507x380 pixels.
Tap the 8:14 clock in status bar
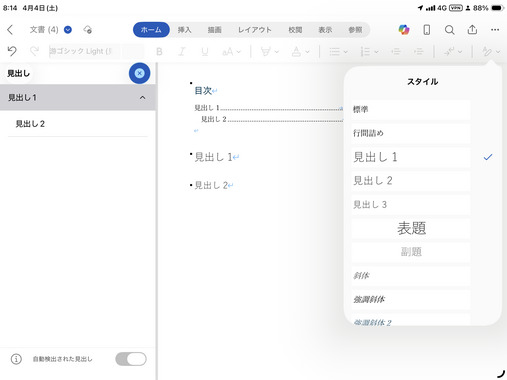(10, 8)
